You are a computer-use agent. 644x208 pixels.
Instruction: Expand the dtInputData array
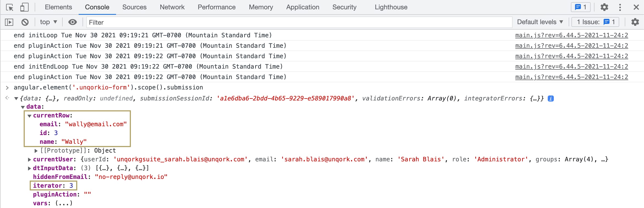(x=29, y=168)
